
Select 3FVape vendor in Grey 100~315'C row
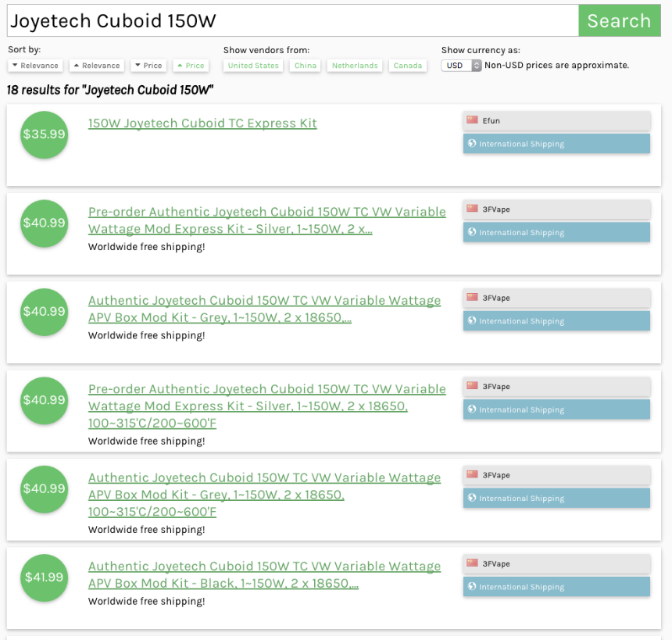(496, 475)
